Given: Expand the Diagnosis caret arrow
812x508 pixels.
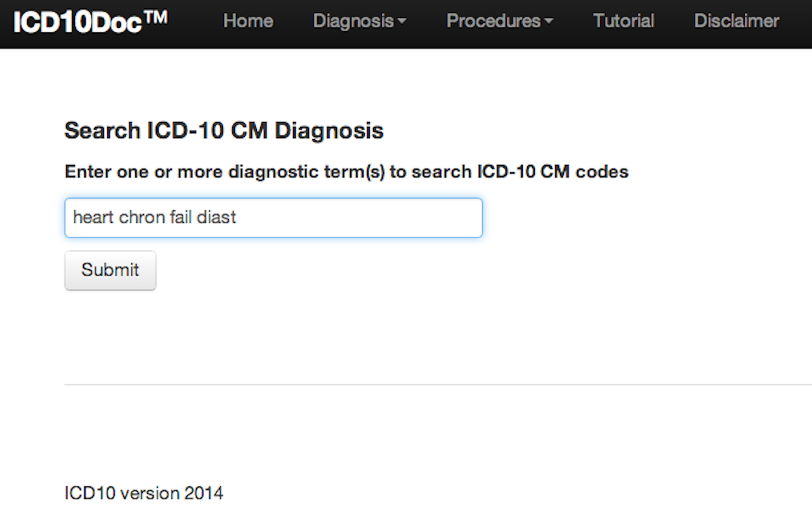Looking at the screenshot, I should (x=402, y=23).
